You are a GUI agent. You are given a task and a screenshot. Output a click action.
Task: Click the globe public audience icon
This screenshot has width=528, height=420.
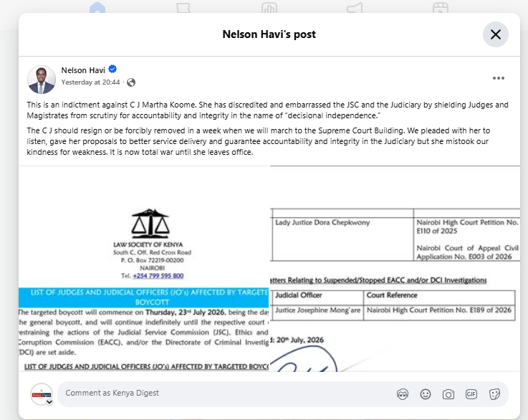click(131, 82)
